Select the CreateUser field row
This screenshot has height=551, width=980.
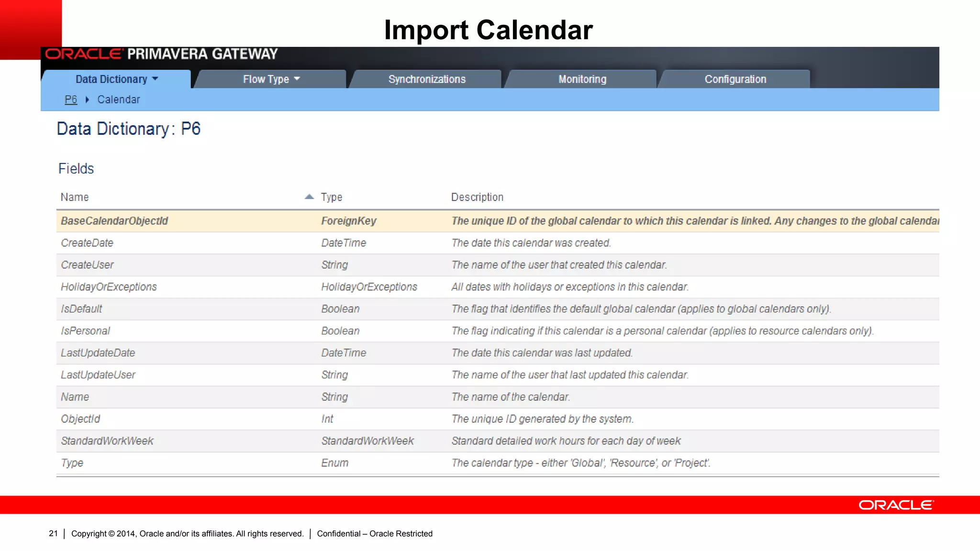(498, 265)
